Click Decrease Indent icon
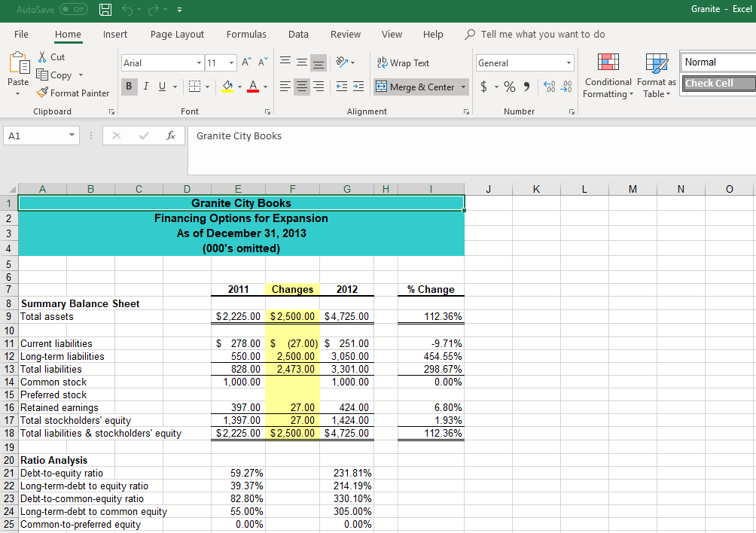This screenshot has width=756, height=533. click(342, 87)
